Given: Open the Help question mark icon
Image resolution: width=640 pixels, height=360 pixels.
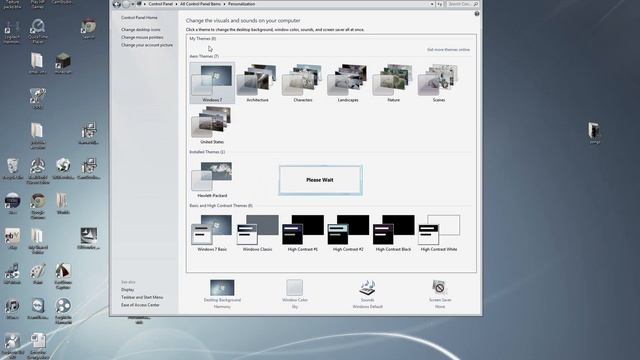Looking at the screenshot, I should (x=477, y=13).
